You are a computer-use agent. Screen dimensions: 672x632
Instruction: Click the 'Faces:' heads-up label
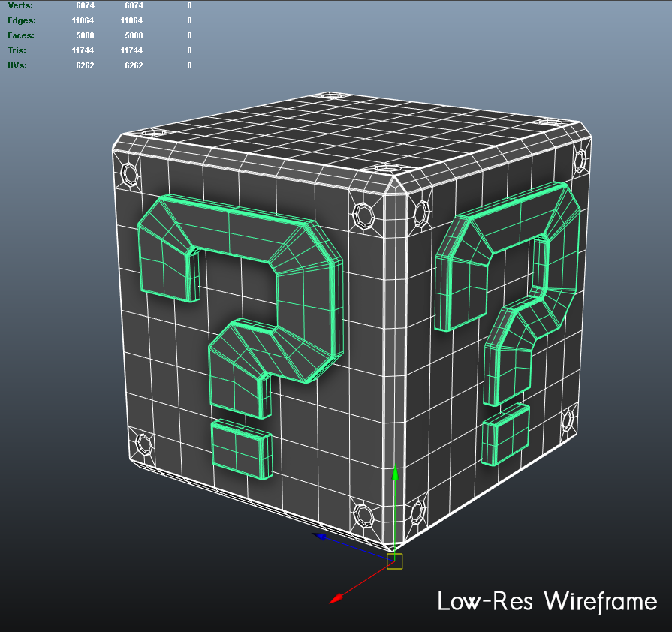point(21,35)
